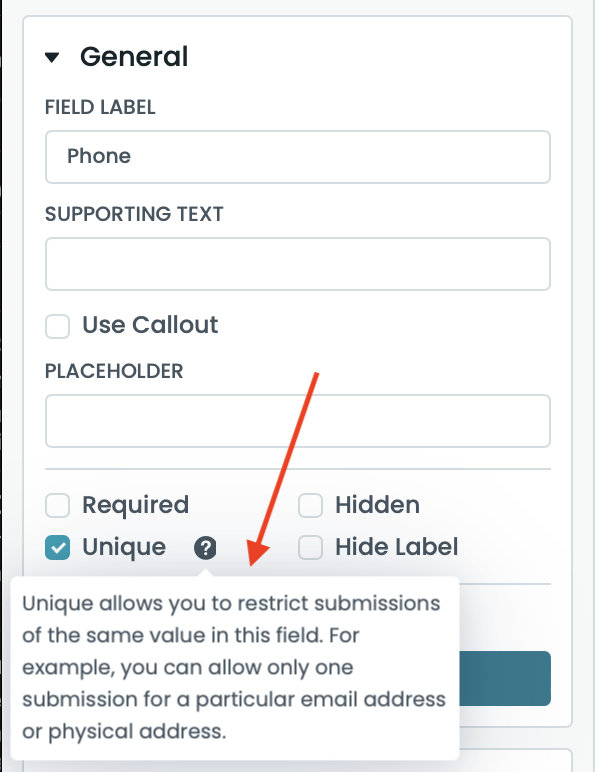Enable the Hide Label checkbox
The height and width of the screenshot is (772, 602).
coord(311,547)
